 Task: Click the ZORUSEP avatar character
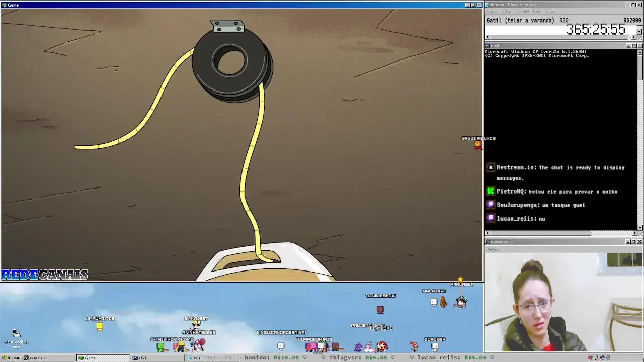tap(435, 346)
